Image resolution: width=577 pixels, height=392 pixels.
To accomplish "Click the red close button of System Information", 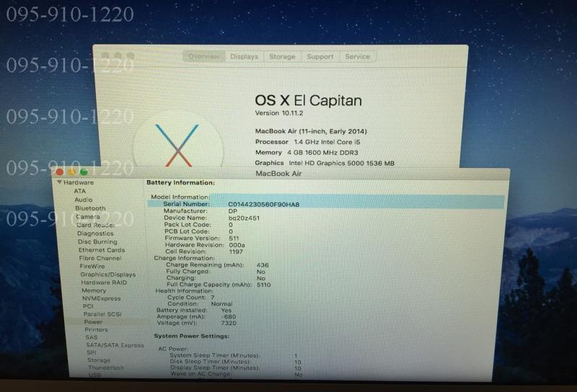I will pyautogui.click(x=60, y=171).
